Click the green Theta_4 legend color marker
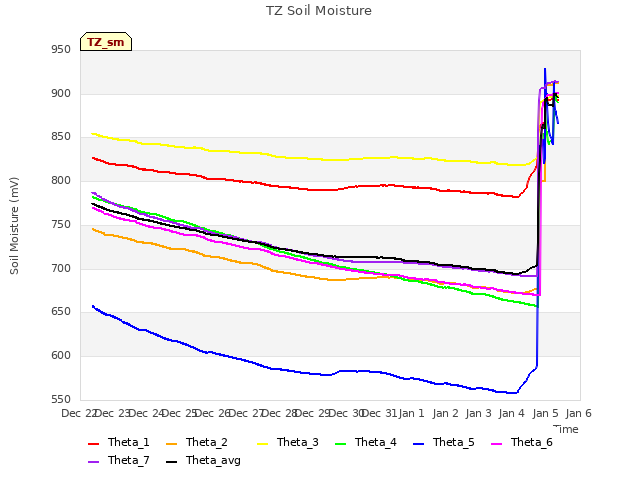The width and height of the screenshot is (640, 480). [340, 444]
